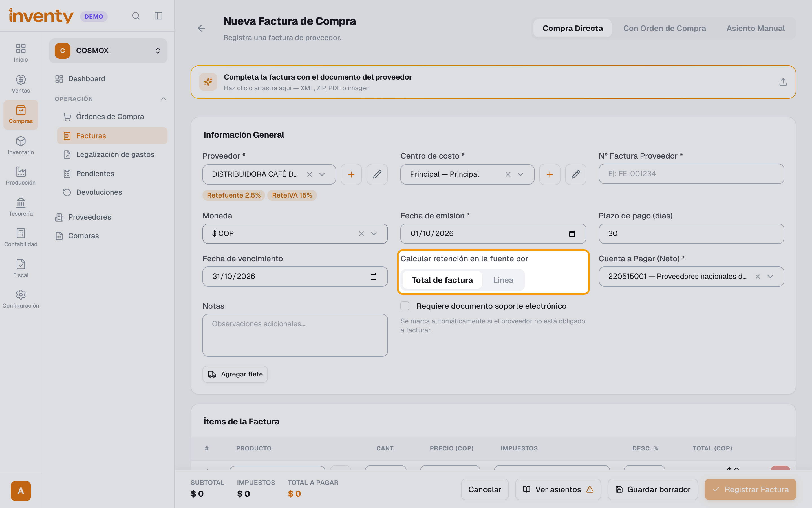Screen dimensions: 812x508
Task: Open Configuración settings
Action: click(x=21, y=299)
